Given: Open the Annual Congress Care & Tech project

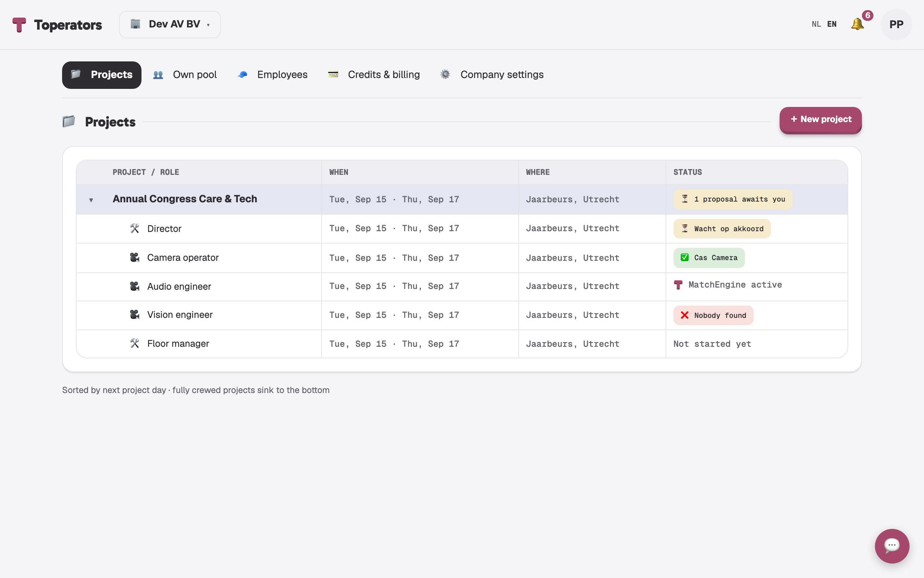Looking at the screenshot, I should [185, 199].
